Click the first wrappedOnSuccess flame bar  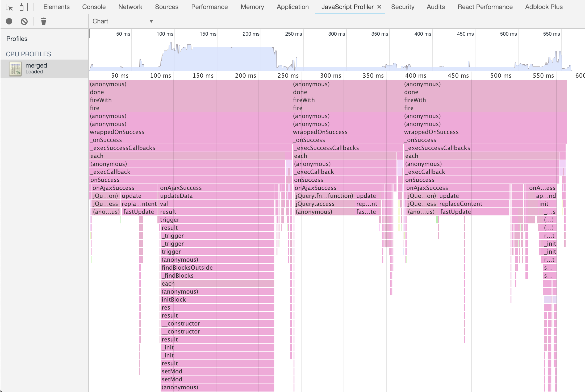(190, 132)
